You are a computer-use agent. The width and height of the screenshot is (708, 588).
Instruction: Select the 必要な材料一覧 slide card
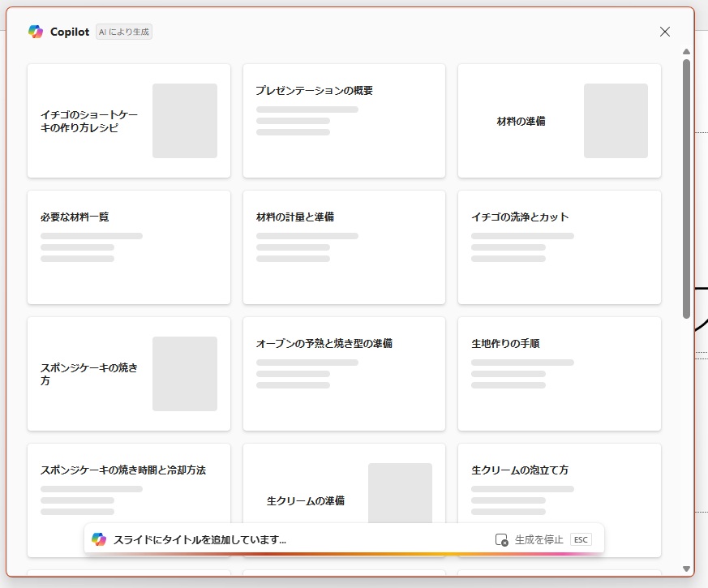pos(128,247)
